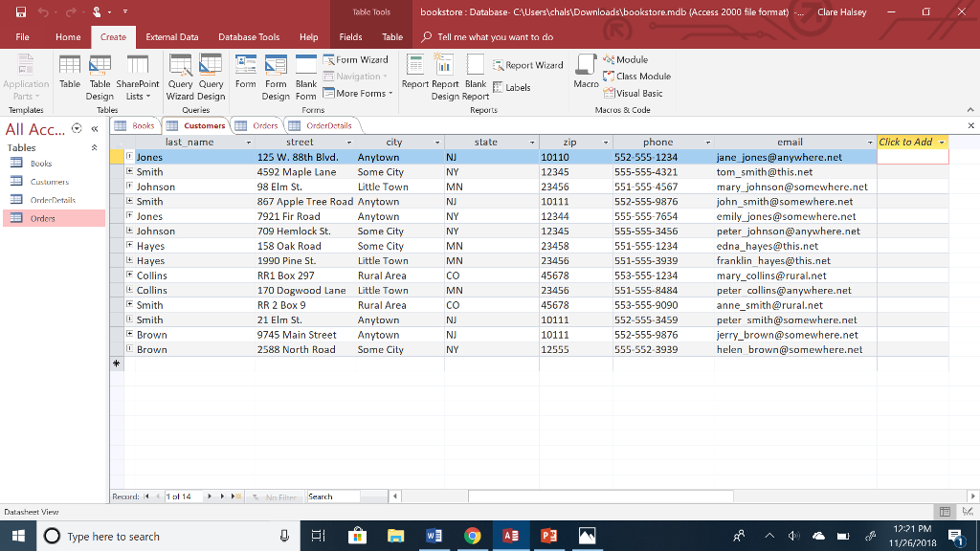This screenshot has width=980, height=551.
Task: Launch Query Design
Action: pyautogui.click(x=211, y=77)
